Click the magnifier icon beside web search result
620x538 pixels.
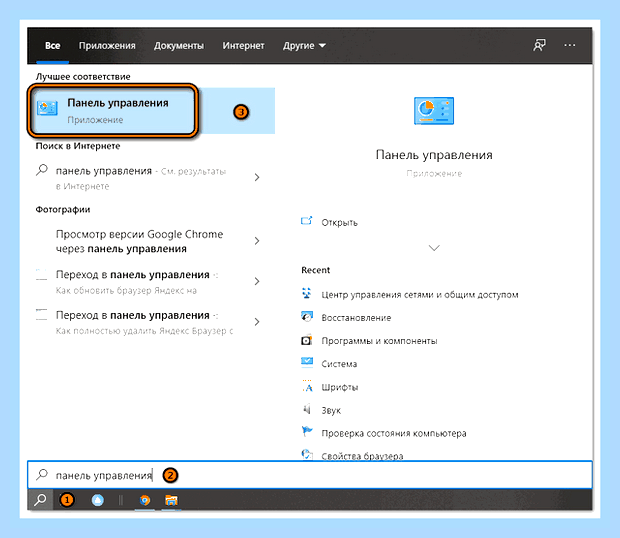(42, 170)
